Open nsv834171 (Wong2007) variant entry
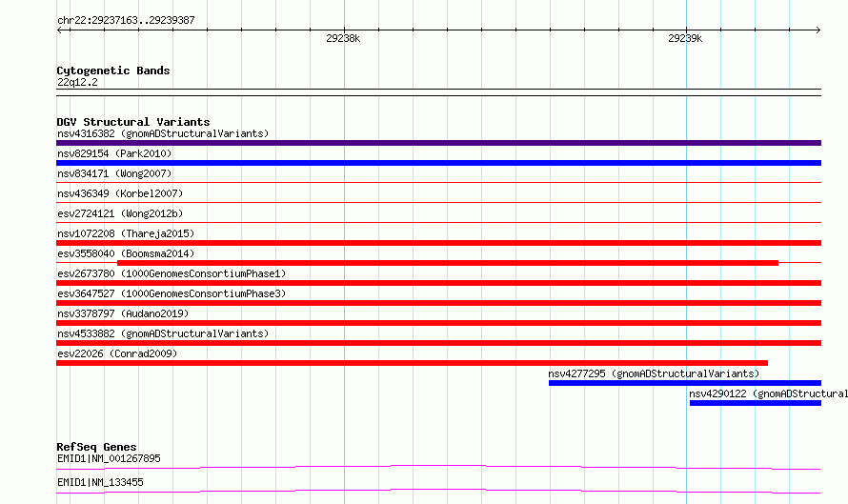 pyautogui.click(x=114, y=173)
